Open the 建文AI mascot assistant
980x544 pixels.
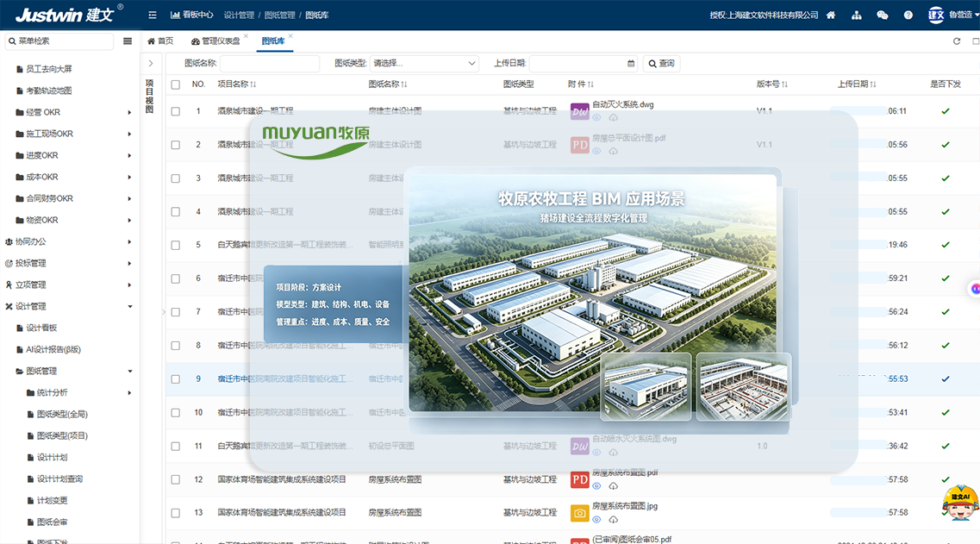961,502
